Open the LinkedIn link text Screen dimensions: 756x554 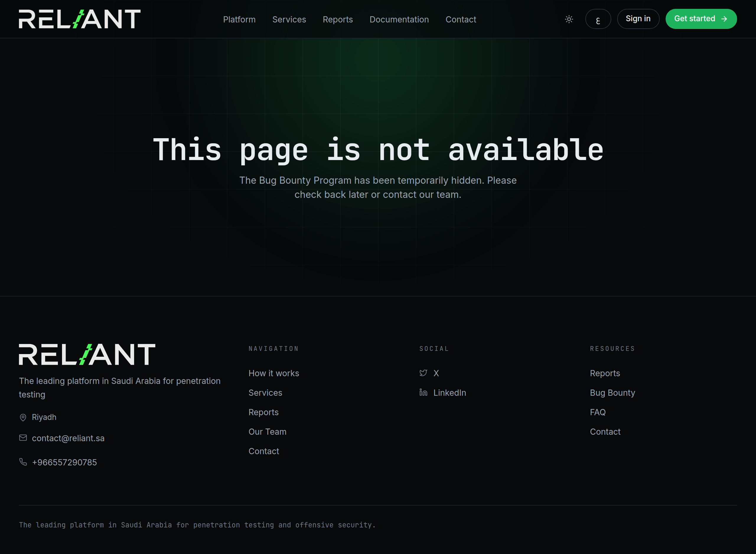449,393
